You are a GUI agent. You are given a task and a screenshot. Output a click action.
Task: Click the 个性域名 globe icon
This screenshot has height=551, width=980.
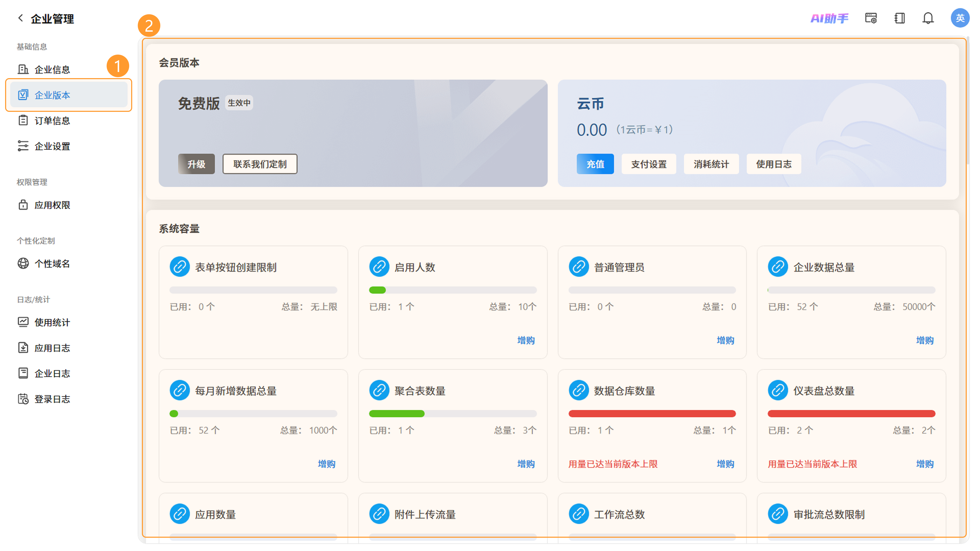23,263
